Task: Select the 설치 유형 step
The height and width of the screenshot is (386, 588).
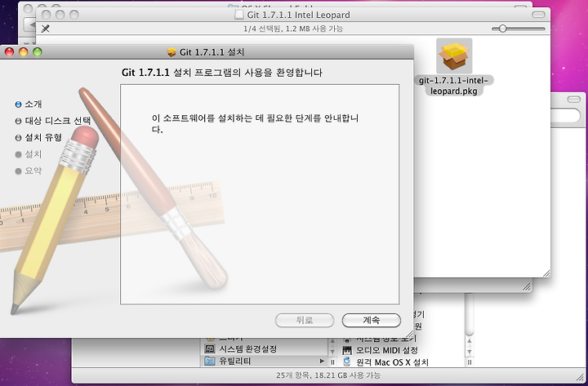Action: click(43, 138)
